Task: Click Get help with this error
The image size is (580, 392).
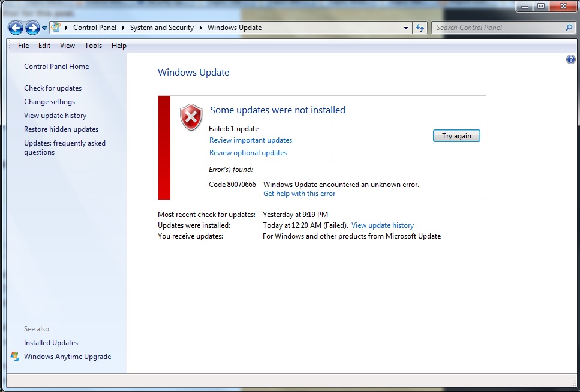Action: click(299, 194)
